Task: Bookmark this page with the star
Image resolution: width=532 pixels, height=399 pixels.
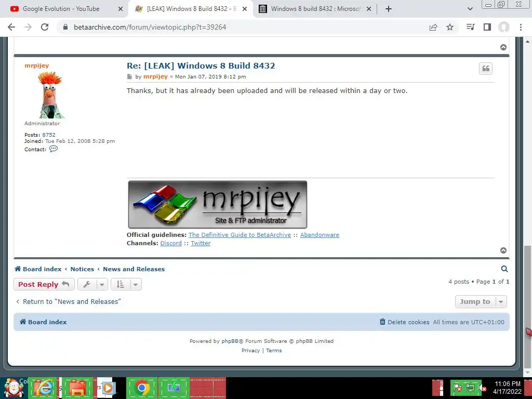Action: pos(450,27)
